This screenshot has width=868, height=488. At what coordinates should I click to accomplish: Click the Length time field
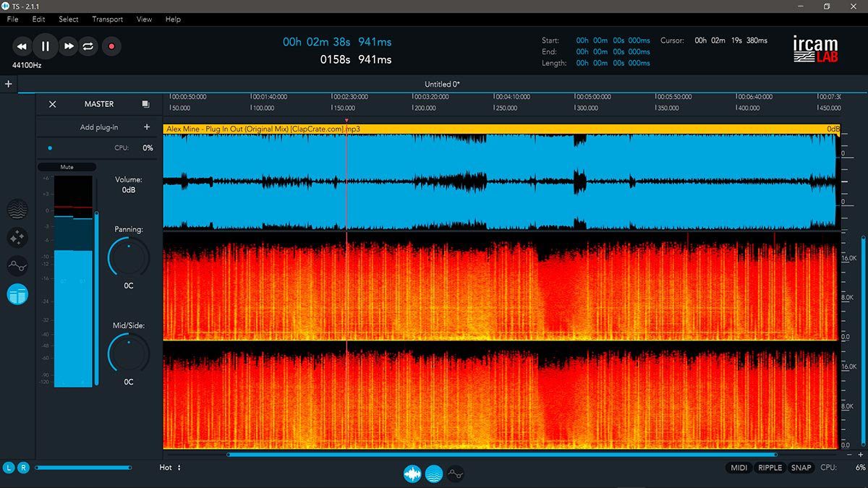tap(613, 64)
